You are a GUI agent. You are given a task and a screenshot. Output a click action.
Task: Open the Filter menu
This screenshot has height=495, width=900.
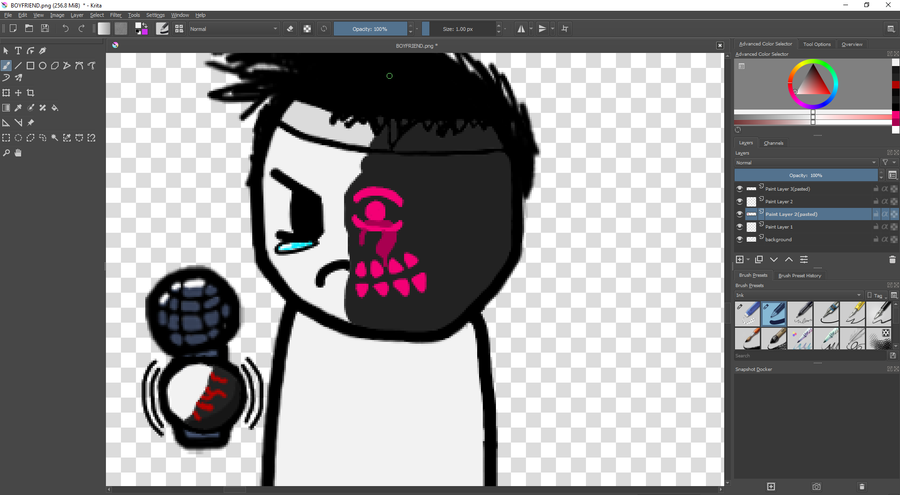pyautogui.click(x=116, y=15)
